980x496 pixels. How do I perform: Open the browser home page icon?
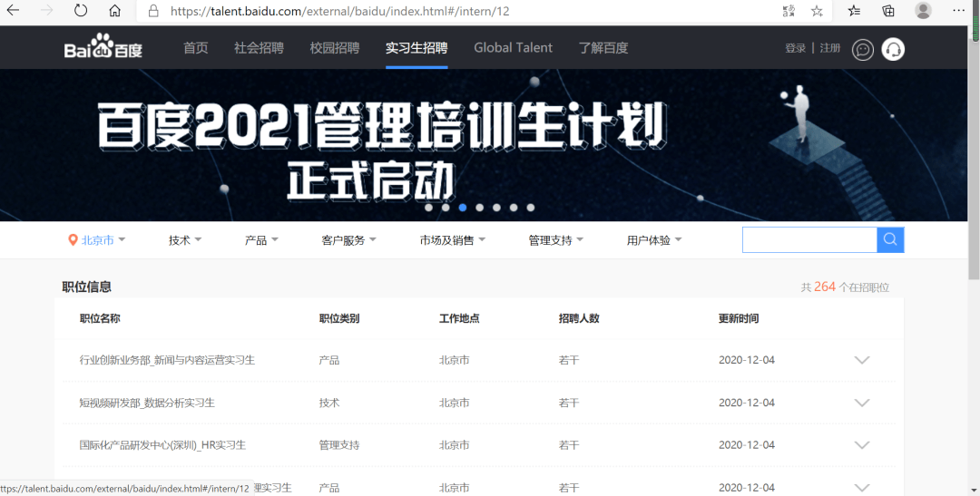pyautogui.click(x=114, y=11)
